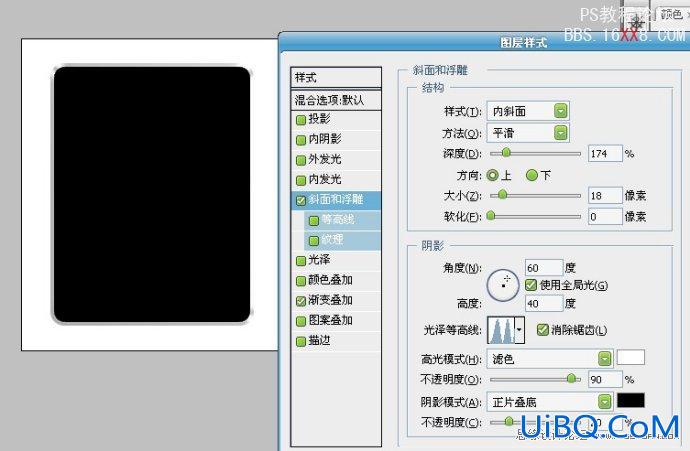Toggle the 内发光 inner glow checkbox

pyautogui.click(x=301, y=180)
